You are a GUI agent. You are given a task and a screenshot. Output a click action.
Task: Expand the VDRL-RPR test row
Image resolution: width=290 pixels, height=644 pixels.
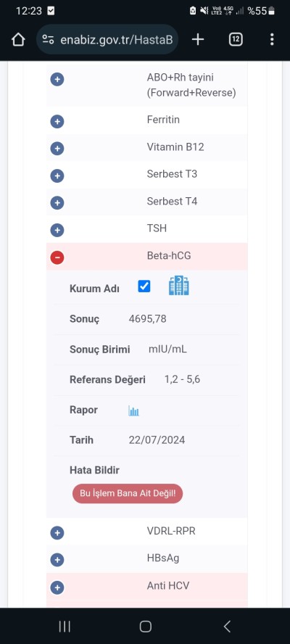pos(57,533)
